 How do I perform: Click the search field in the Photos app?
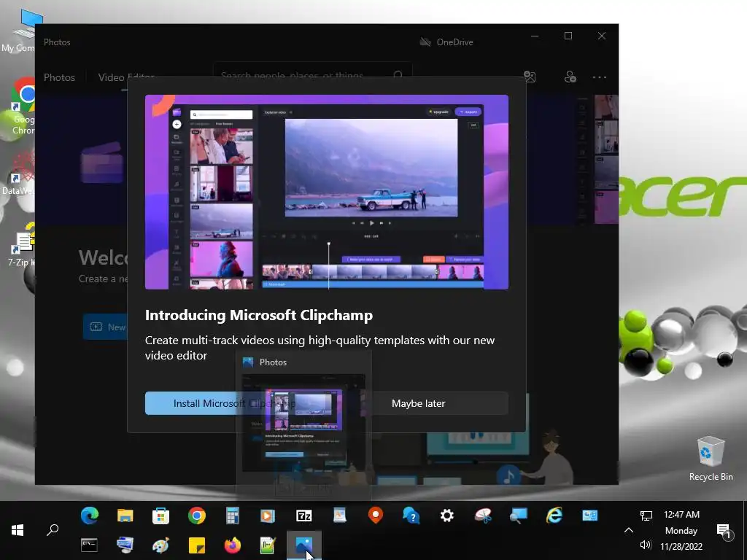click(x=312, y=75)
